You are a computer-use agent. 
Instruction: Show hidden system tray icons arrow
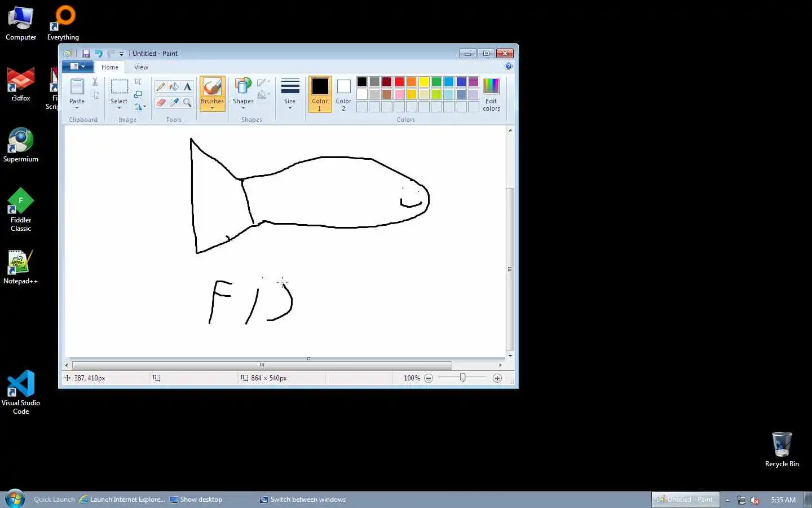[727, 500]
